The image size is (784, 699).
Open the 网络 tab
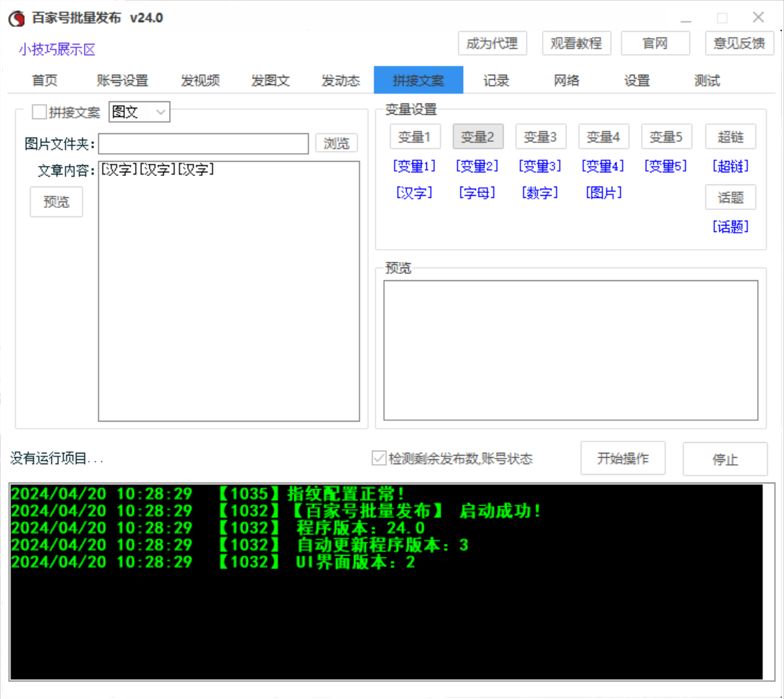pyautogui.click(x=567, y=80)
